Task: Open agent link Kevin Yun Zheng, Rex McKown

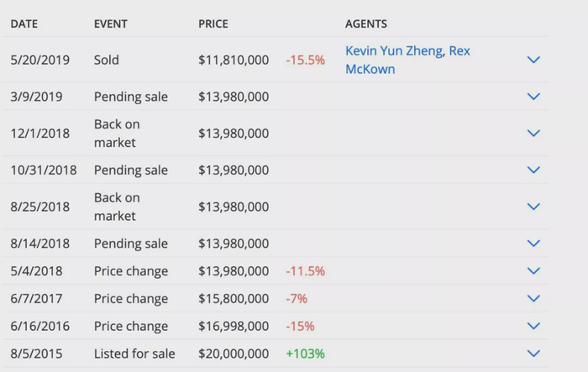Action: click(x=407, y=60)
